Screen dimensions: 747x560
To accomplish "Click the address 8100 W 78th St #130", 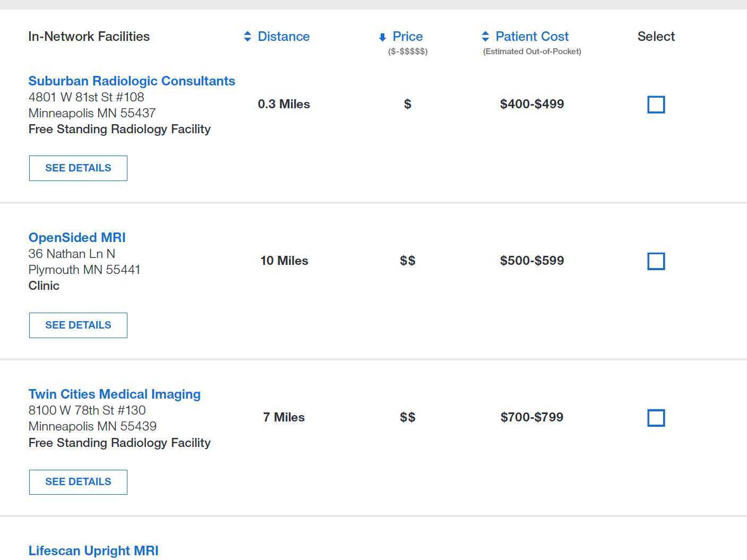I will (x=87, y=410).
